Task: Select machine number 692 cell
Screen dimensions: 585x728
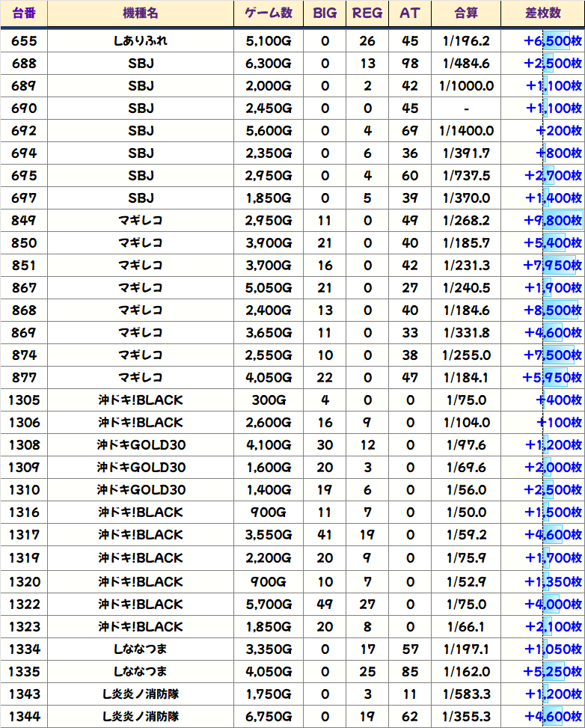Action: coord(24,131)
